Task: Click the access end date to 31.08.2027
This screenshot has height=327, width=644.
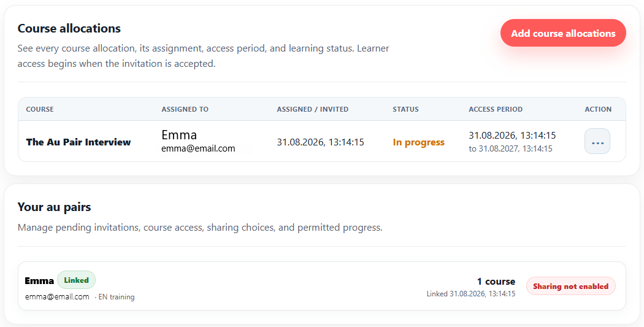Action: [x=510, y=148]
